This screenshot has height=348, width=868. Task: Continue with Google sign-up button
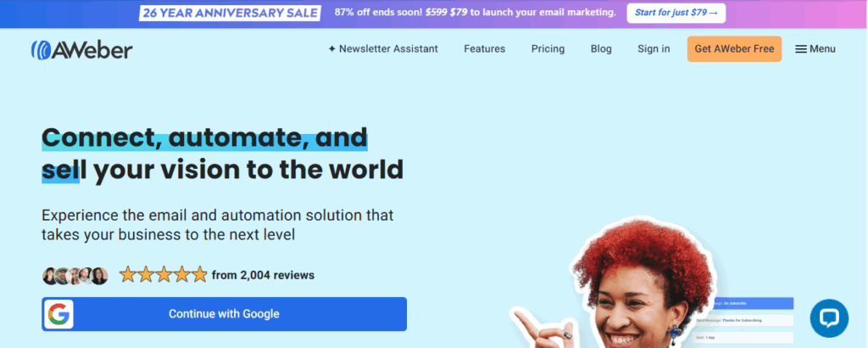pos(224,314)
